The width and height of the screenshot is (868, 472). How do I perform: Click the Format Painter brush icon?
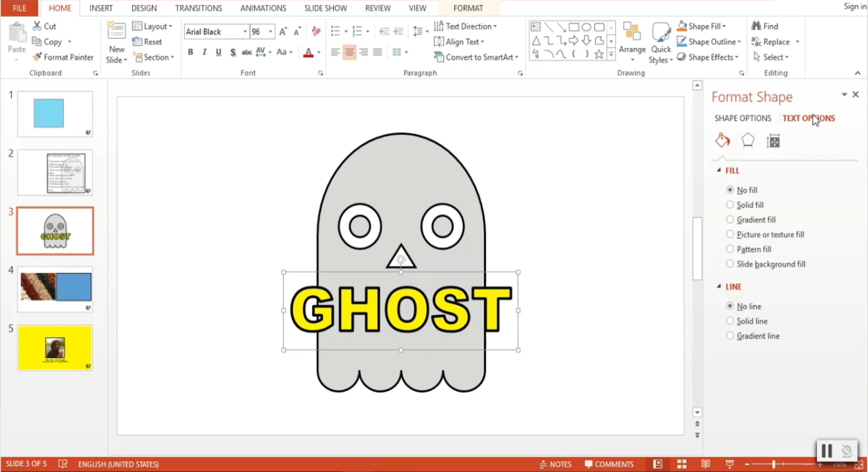coord(37,57)
